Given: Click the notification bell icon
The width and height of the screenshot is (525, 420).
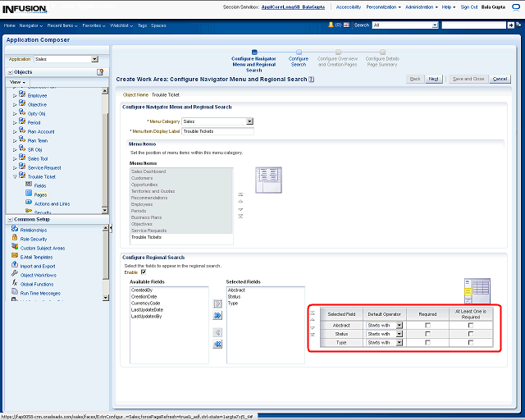Looking at the screenshot, I should [331, 25].
